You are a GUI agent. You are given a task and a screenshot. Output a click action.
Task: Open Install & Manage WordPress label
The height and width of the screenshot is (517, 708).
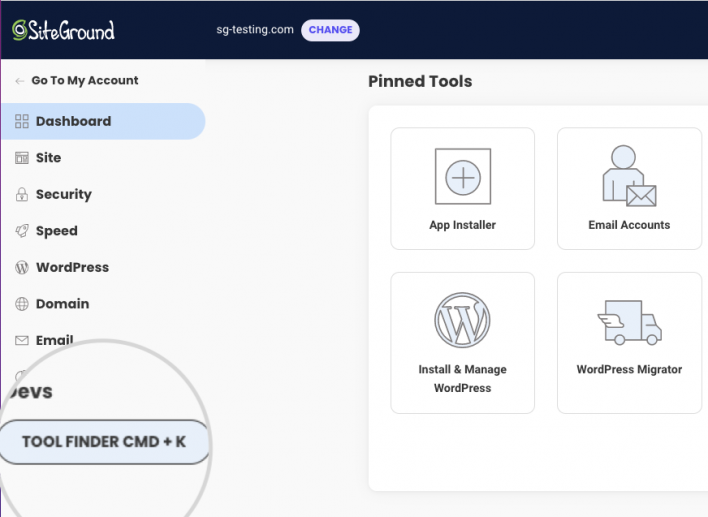(x=462, y=378)
